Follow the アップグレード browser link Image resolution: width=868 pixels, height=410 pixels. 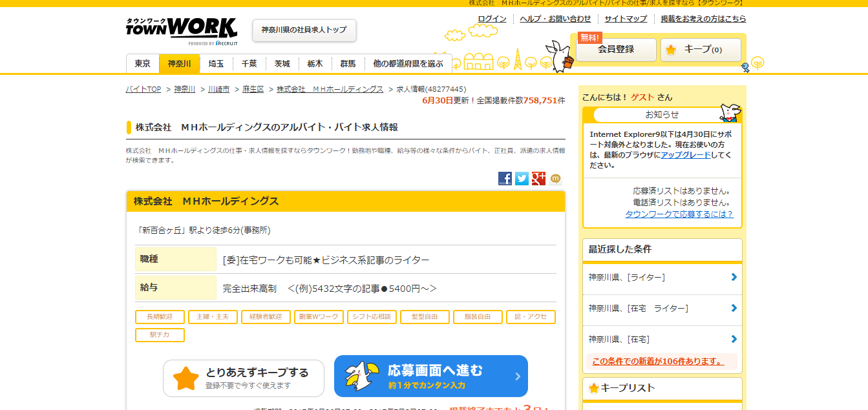[686, 155]
